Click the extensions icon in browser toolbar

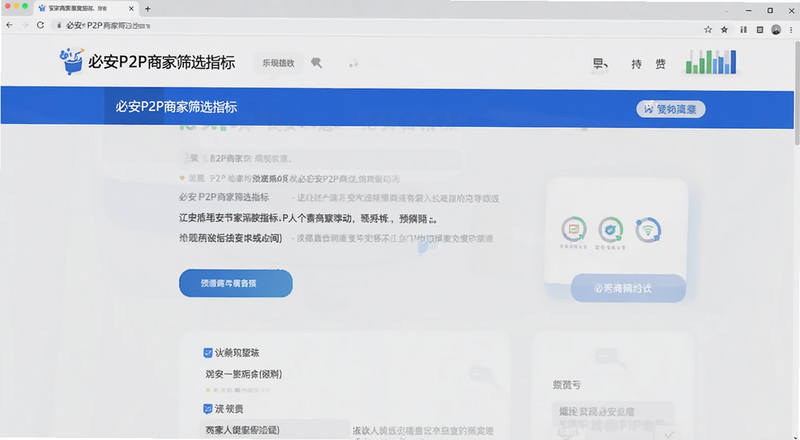(743, 30)
